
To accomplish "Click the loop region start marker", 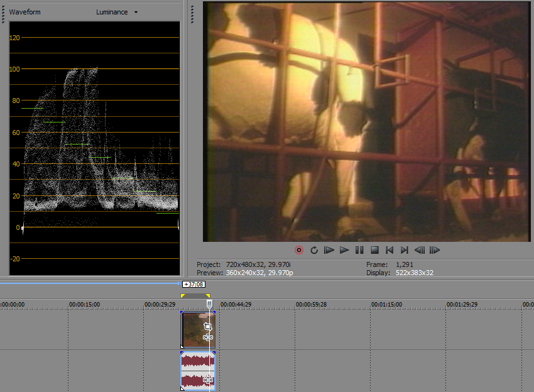I will [x=183, y=296].
